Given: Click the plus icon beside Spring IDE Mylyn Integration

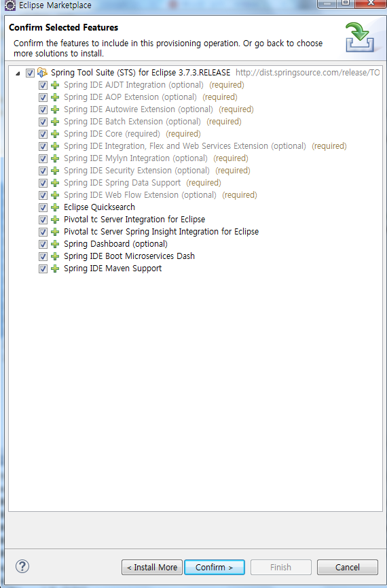Looking at the screenshot, I should point(55,158).
